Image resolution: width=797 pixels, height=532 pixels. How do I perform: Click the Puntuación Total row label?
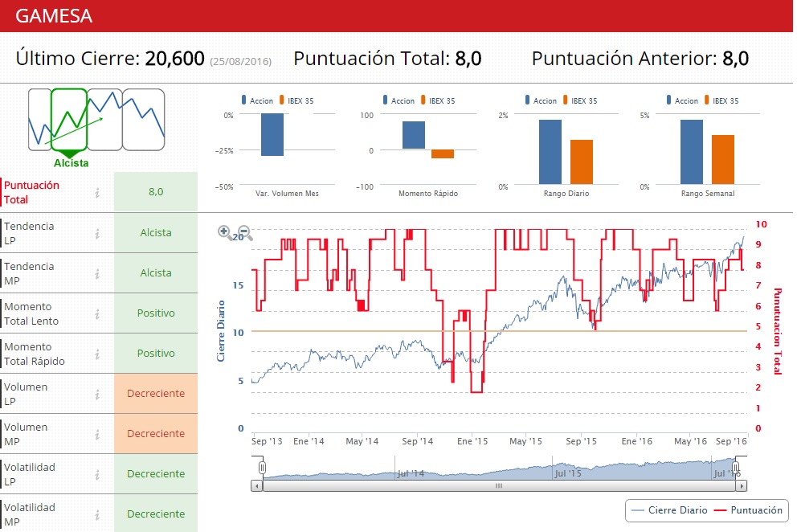tap(31, 192)
